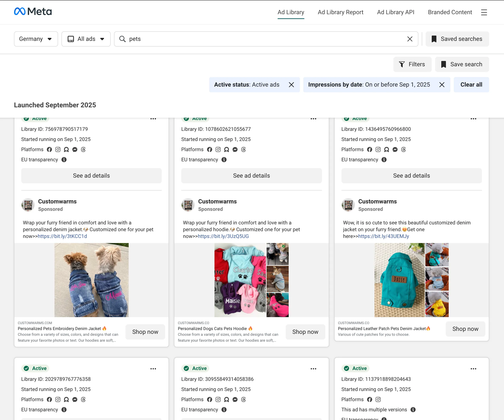The width and height of the screenshot is (504, 420).
Task: Open the three-dot options menu for ad 2029789767776358
Action: coord(153,369)
